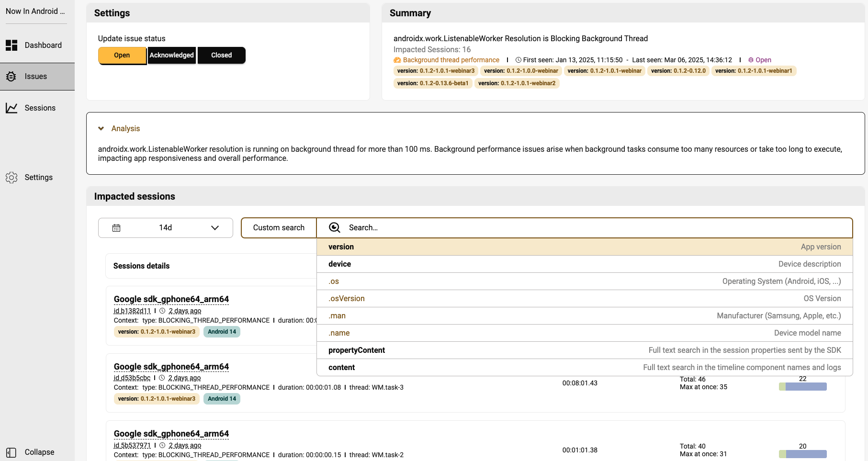Click the Issues bug icon
Image resolution: width=868 pixels, height=461 pixels.
point(11,77)
